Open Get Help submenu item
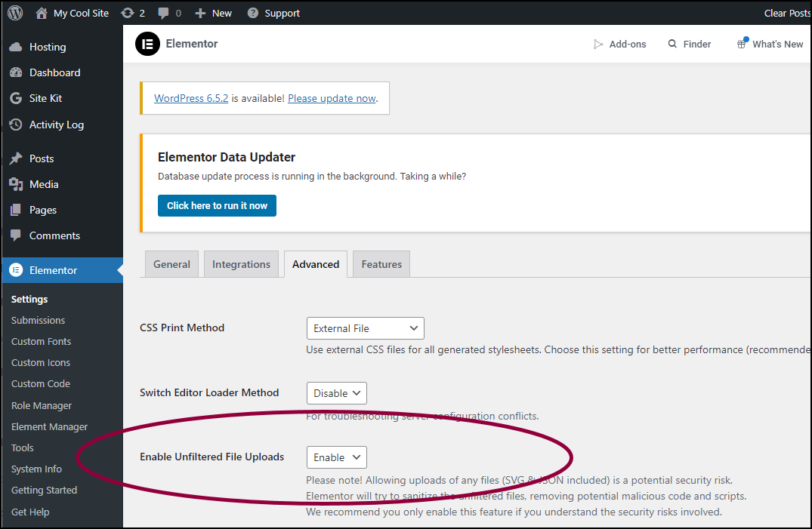This screenshot has height=529, width=812. pyautogui.click(x=30, y=512)
